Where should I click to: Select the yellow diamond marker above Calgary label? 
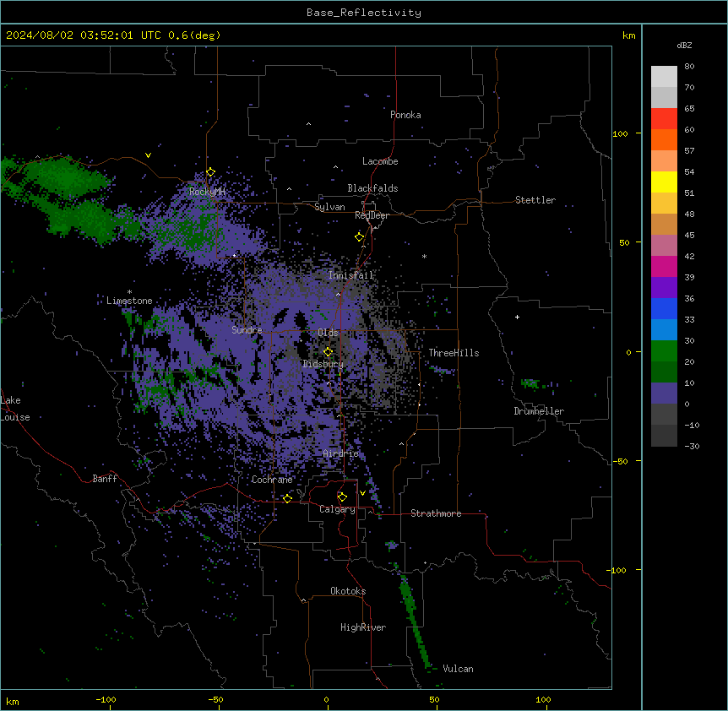342,497
